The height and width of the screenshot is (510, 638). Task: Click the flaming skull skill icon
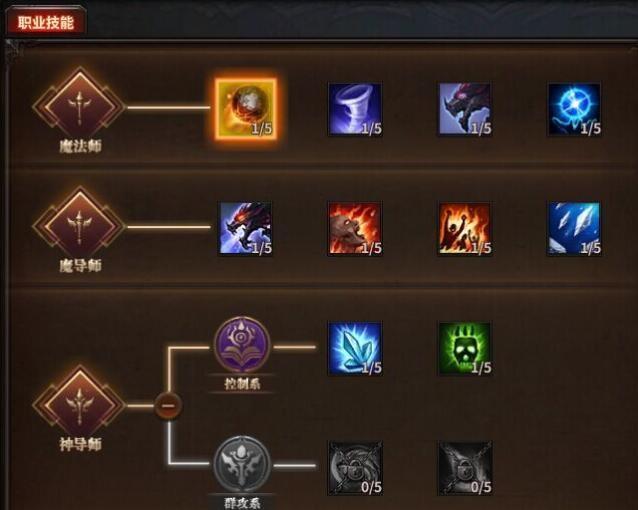355,229
